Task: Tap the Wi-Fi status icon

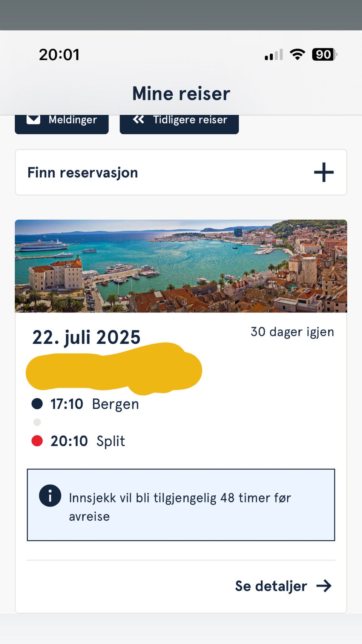Action: [297, 55]
